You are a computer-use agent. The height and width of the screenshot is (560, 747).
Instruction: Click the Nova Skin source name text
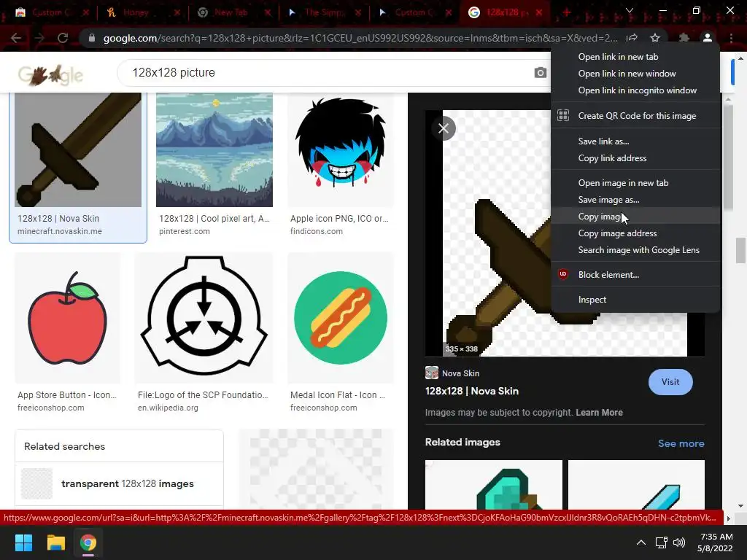click(461, 373)
